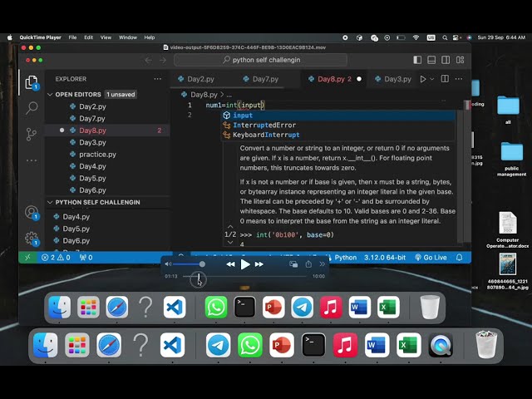Open Terminal in the lower Dock
The height and width of the screenshot is (399, 532).
[313, 346]
